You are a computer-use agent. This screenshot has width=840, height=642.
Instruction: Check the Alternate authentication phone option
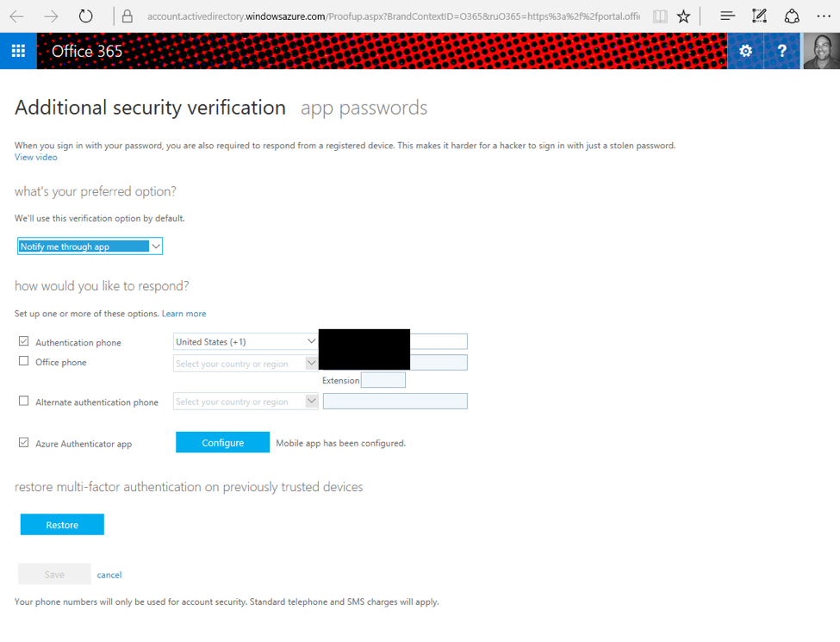click(x=23, y=402)
